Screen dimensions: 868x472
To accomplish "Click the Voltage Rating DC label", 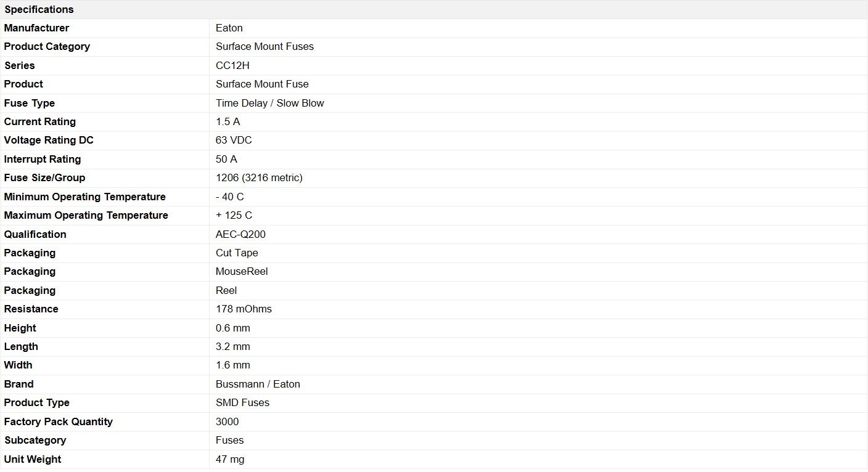I will 49,140.
